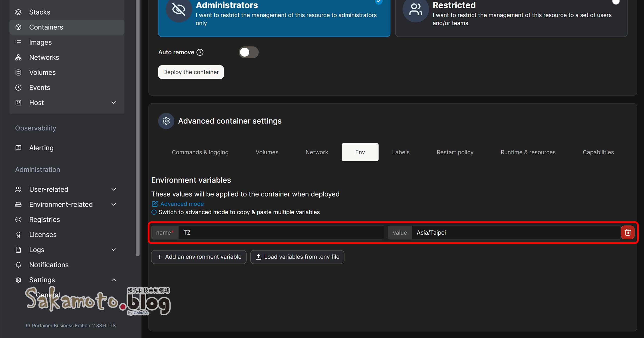The width and height of the screenshot is (644, 338).
Task: Expand the Host submenu chevron
Action: pos(114,103)
